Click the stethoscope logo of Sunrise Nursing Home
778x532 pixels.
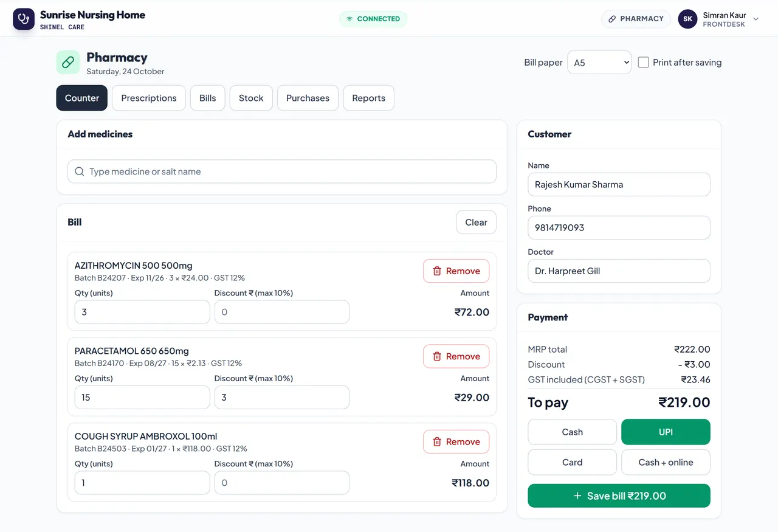point(24,19)
